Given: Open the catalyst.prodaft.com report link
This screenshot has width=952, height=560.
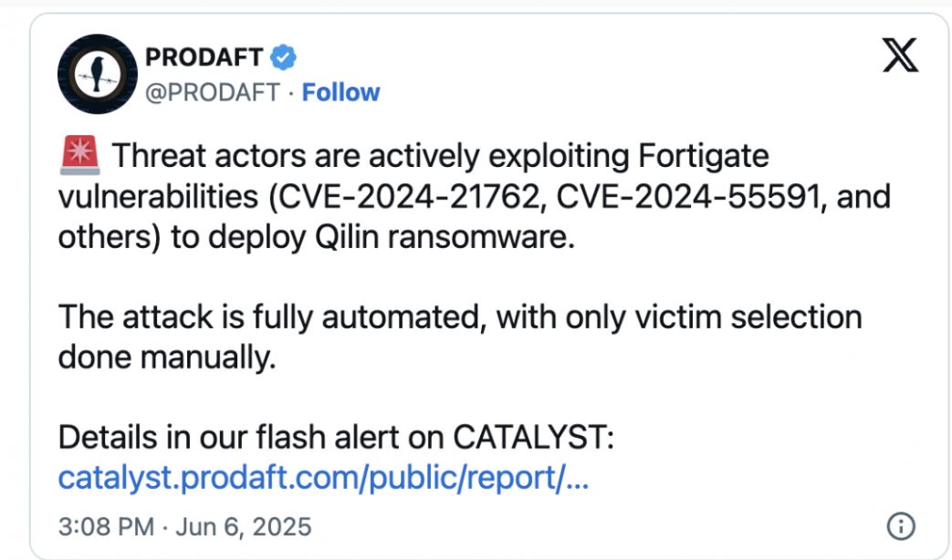Looking at the screenshot, I should coord(324,478).
